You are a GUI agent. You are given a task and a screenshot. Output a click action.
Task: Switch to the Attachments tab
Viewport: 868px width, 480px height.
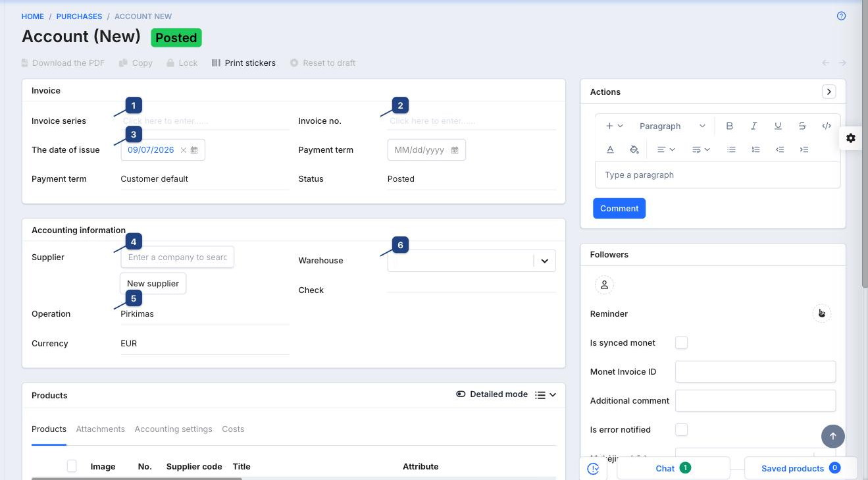100,429
